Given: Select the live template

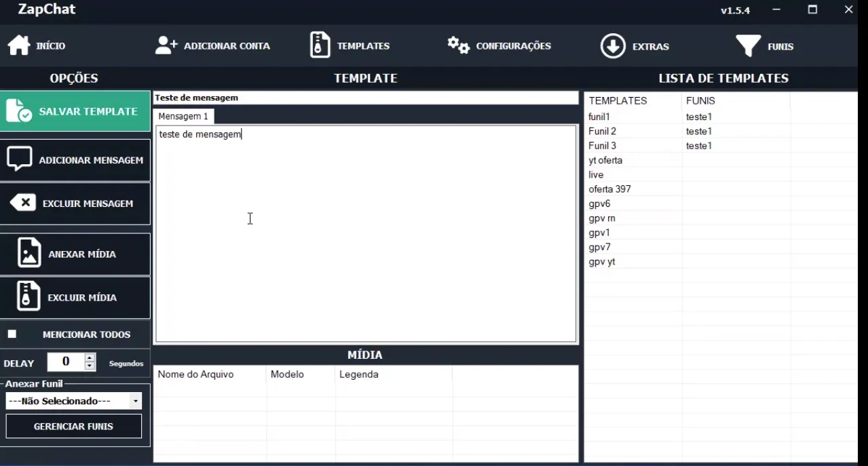Looking at the screenshot, I should click(x=596, y=174).
